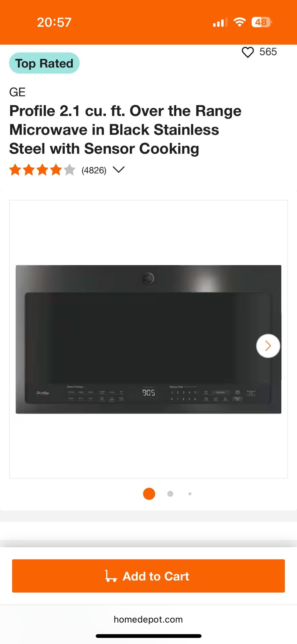Tap the 20:57 clock in the status bar
The image size is (297, 644).
(54, 22)
